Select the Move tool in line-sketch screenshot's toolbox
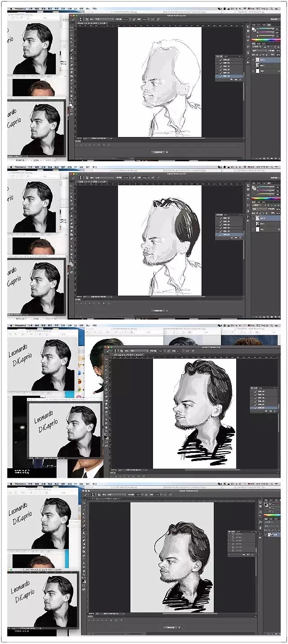 [72, 27]
